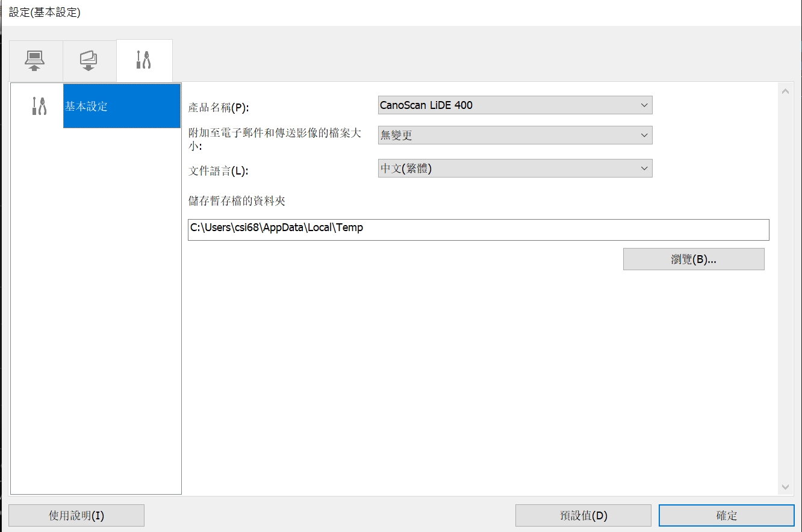The width and height of the screenshot is (802, 532).
Task: Open the scan from computer tab
Action: coord(35,61)
